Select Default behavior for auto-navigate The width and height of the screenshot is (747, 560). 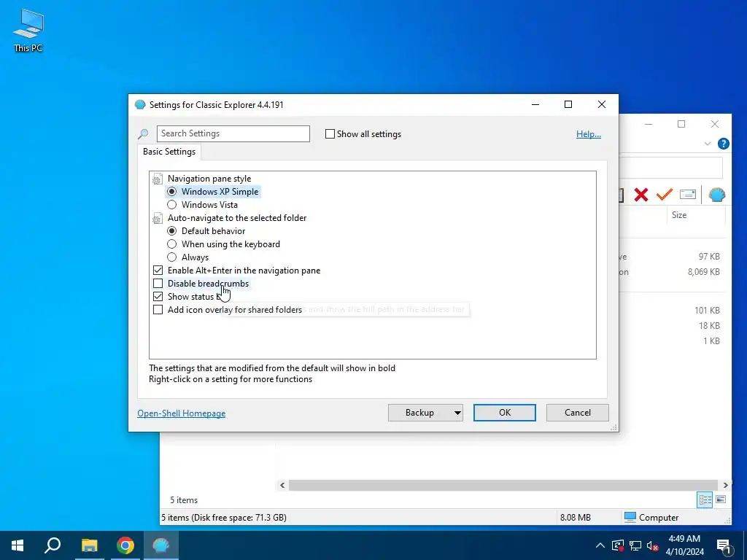tap(172, 231)
